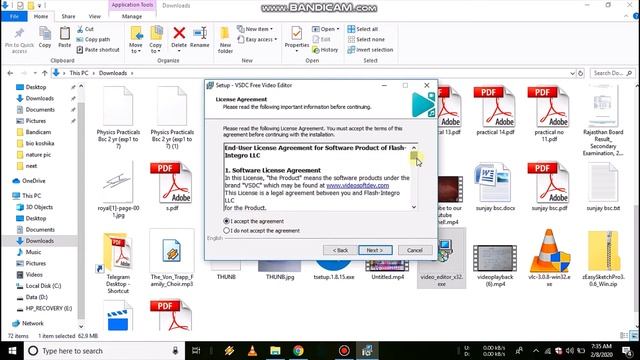This screenshot has height=360, width=640.
Task: Open Chrome from the taskbar
Action: 298,351
